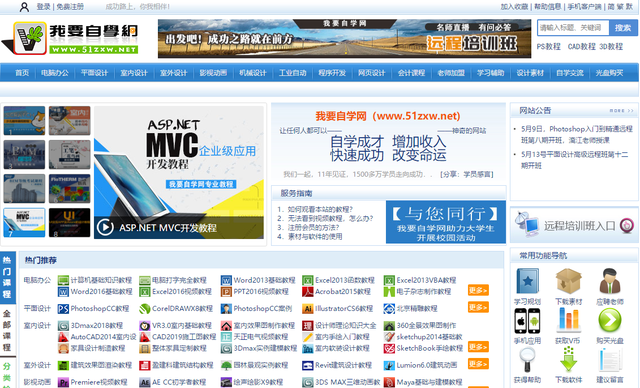Viewport: 640px width, 388px height.
Task: Click the 学习规划 star book icon
Action: point(527,281)
